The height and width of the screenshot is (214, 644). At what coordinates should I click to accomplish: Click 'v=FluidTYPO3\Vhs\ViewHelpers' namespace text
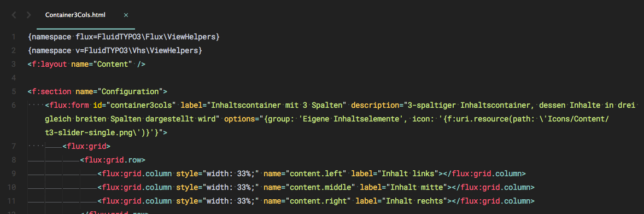(137, 50)
